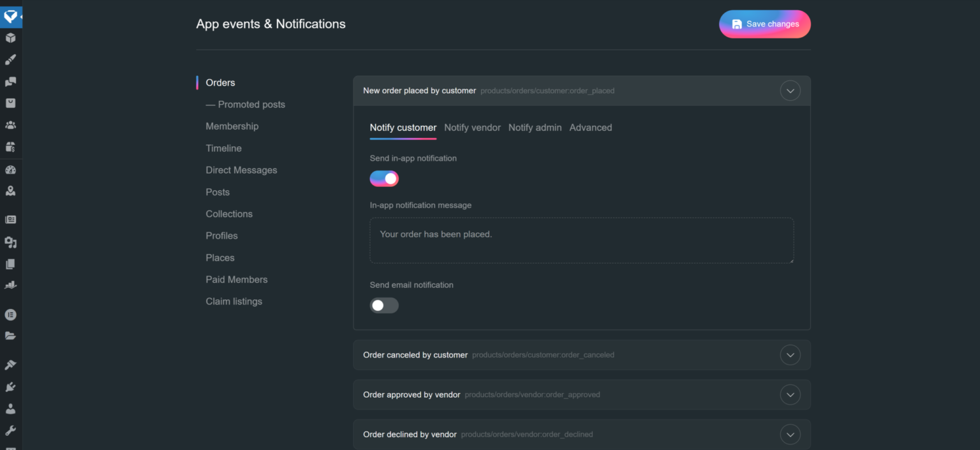This screenshot has width=980, height=450.
Task: Collapse the New order placed by customer panel
Action: point(790,91)
